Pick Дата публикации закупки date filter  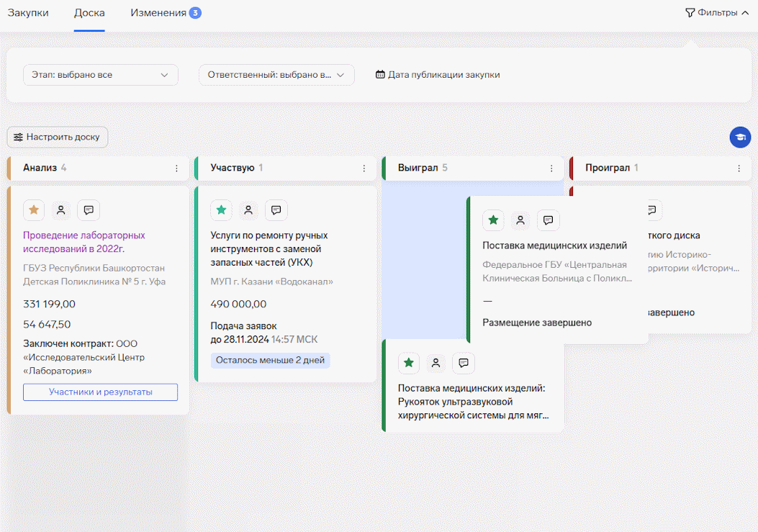(x=438, y=75)
